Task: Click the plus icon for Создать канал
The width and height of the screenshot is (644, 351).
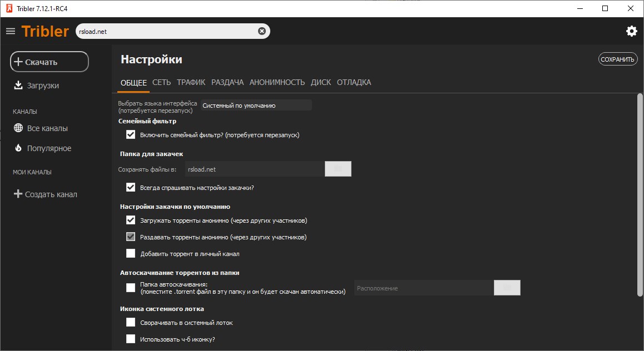Action: 18,194
